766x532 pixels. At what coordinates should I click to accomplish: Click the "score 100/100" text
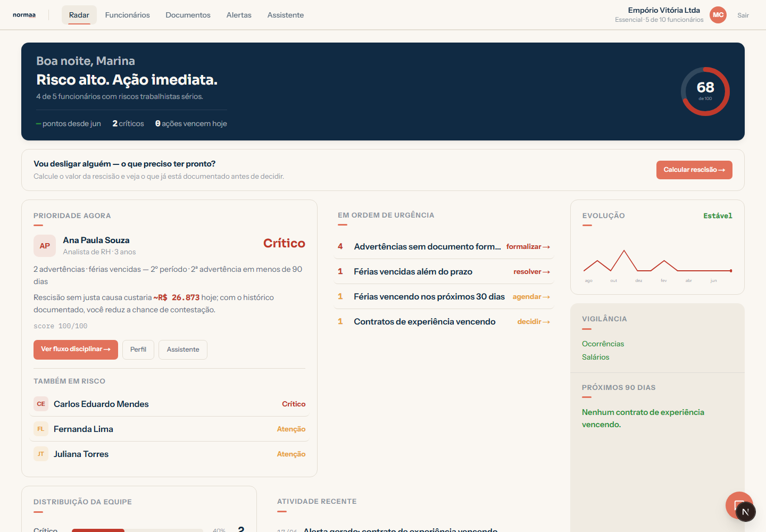pos(61,326)
